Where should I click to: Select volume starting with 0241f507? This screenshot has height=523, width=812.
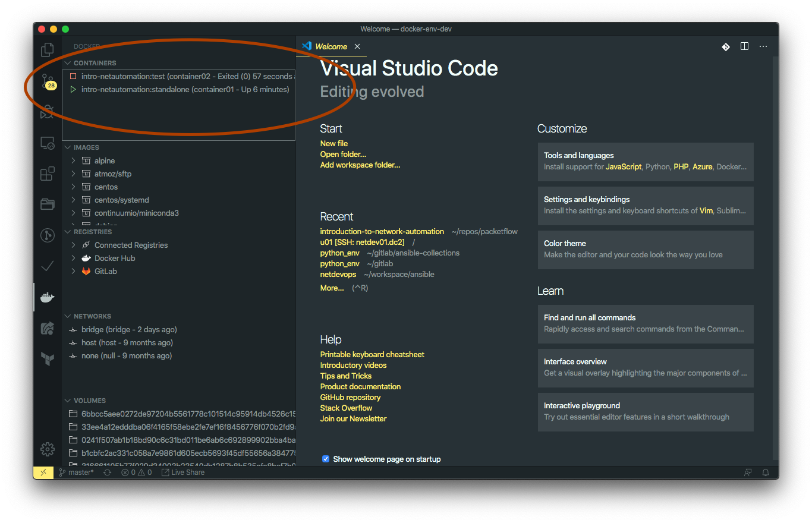point(178,440)
